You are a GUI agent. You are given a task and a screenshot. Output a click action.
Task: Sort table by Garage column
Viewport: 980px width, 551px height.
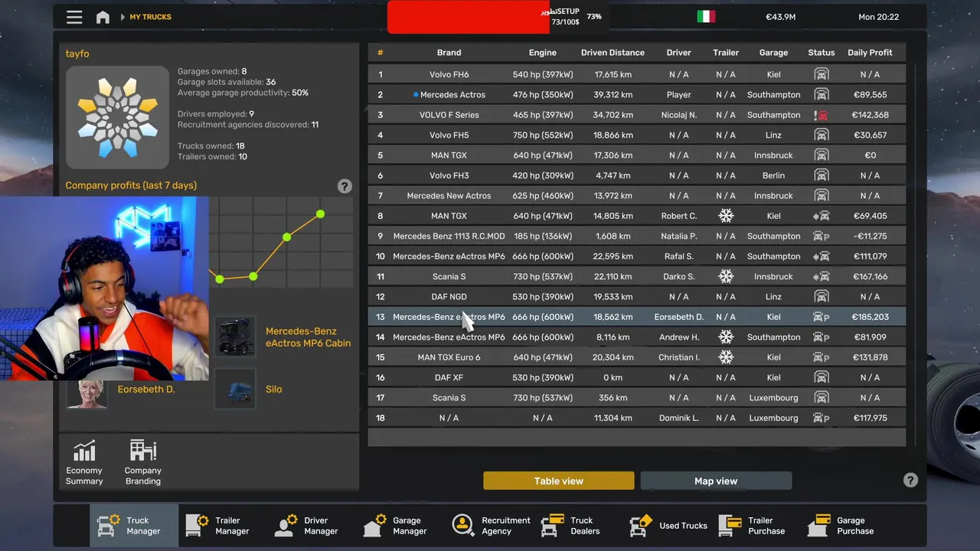tap(773, 53)
